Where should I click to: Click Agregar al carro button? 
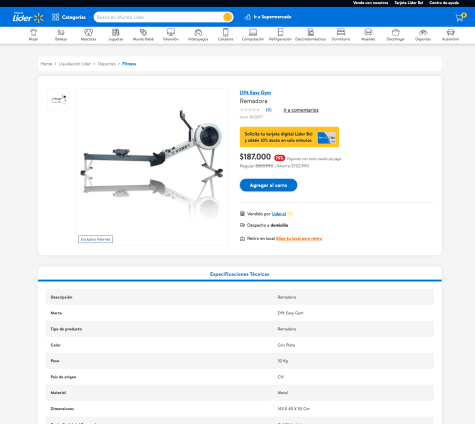pos(268,185)
